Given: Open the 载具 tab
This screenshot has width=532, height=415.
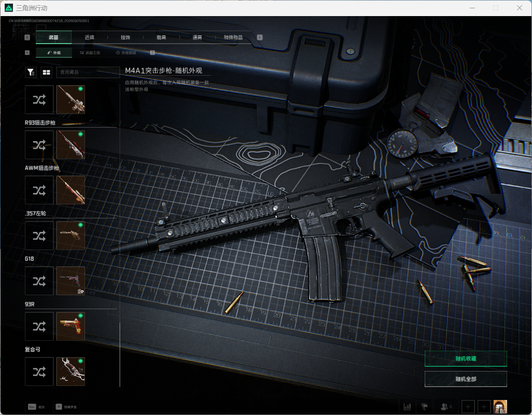Looking at the screenshot, I should [161, 37].
